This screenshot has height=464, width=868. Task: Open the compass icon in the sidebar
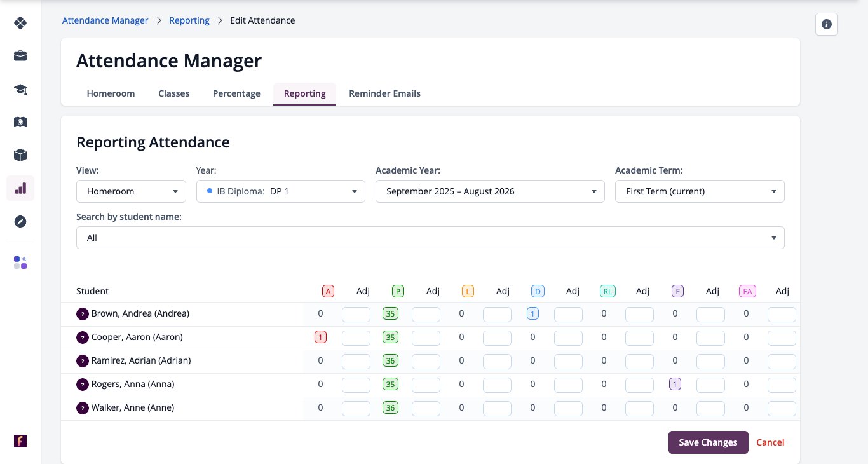pyautogui.click(x=20, y=221)
